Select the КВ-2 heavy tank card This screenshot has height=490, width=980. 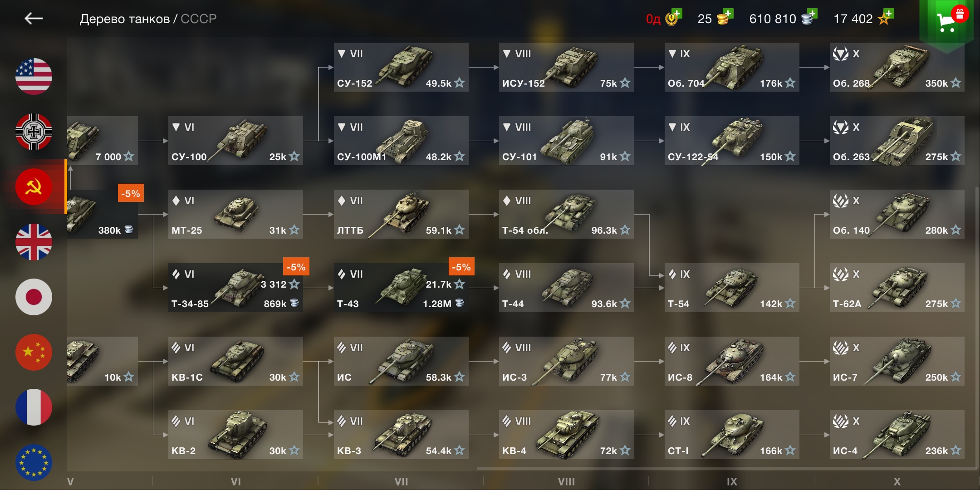[235, 435]
